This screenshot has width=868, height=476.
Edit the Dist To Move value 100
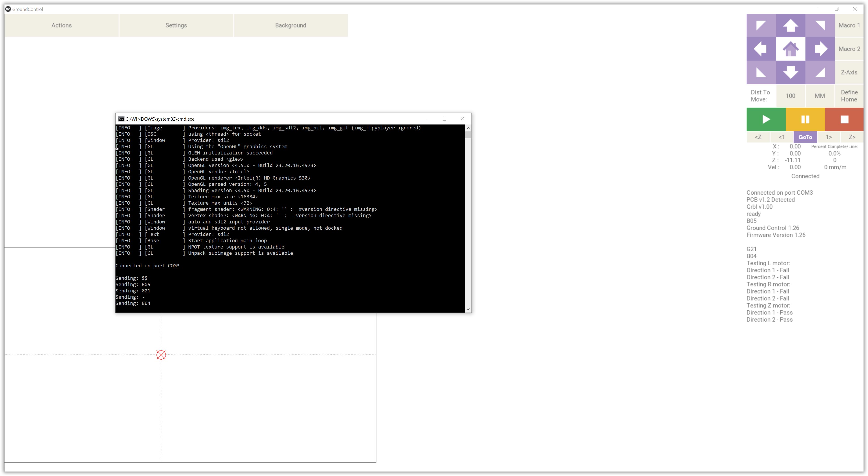click(790, 96)
